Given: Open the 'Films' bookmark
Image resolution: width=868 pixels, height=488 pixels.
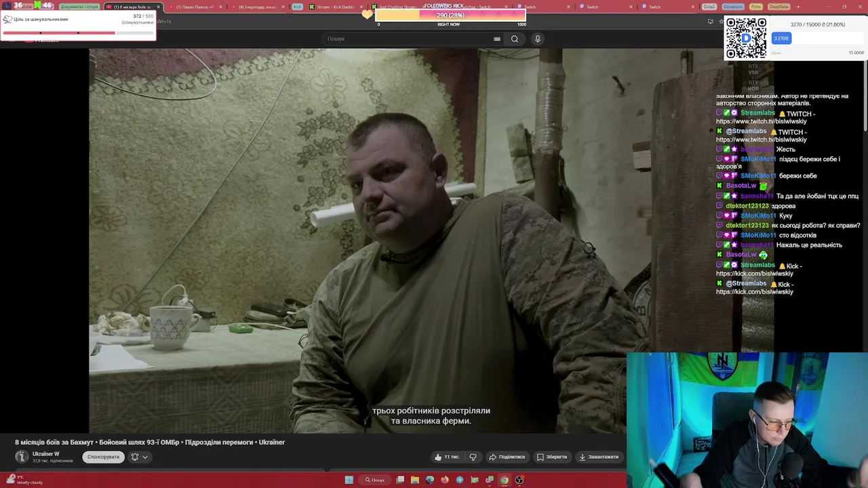Looking at the screenshot, I should tap(756, 7).
